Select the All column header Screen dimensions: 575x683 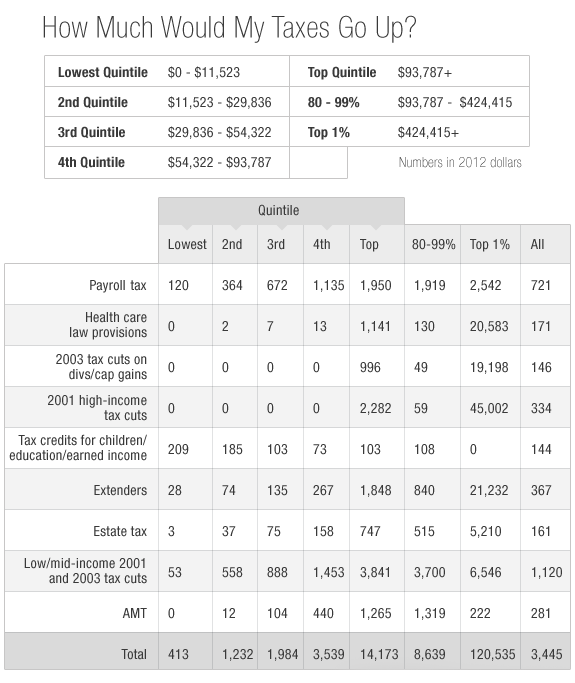537,244
